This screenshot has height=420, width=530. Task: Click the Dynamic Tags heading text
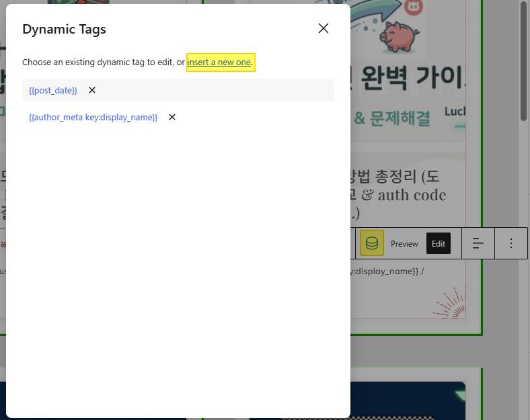pos(64,30)
